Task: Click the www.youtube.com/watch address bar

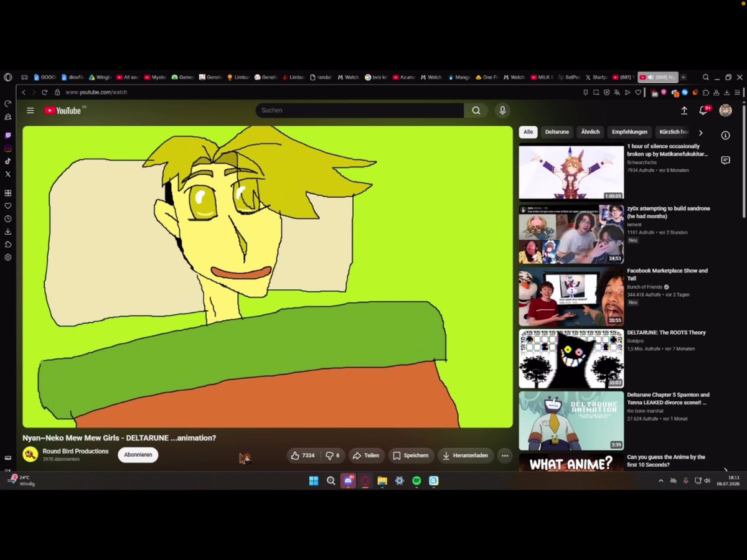Action: pos(96,92)
